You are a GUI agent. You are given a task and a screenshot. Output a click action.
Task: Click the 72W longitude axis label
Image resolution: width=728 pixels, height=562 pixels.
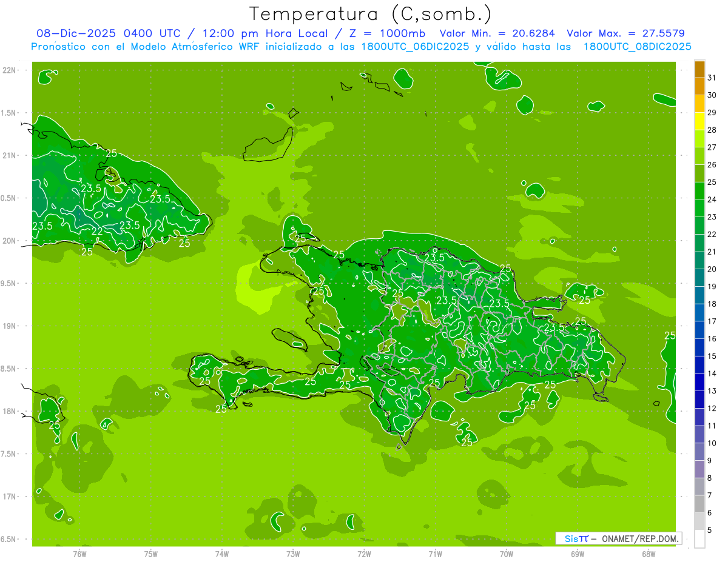click(x=364, y=554)
